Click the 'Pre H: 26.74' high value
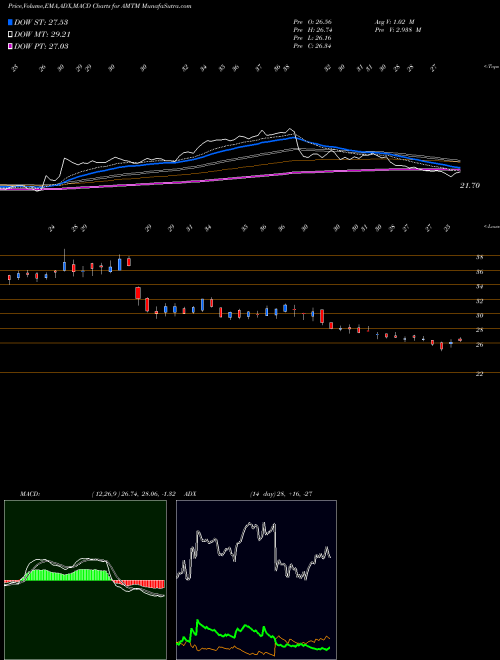500x660 pixels. (312, 30)
